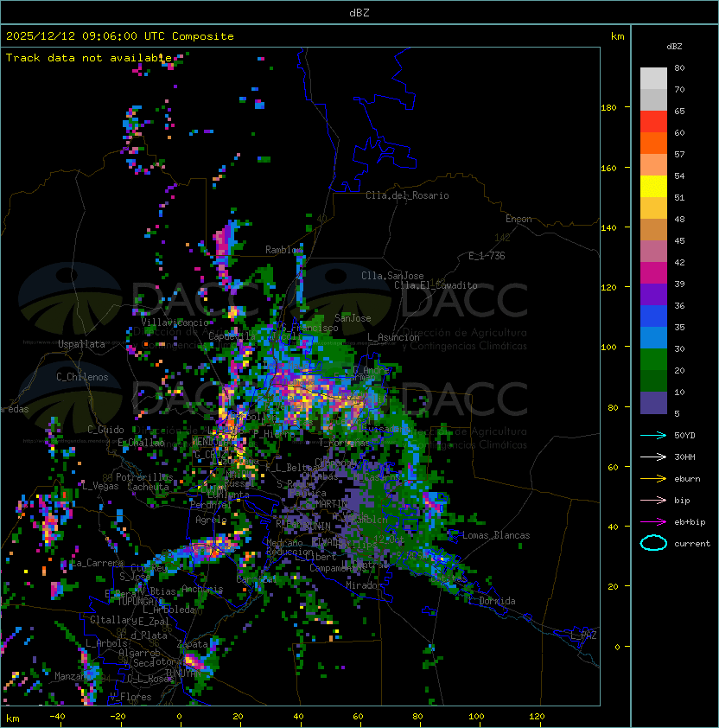Click the 'L_PAZ' map label
This screenshot has width=719, height=728.
pyautogui.click(x=583, y=635)
